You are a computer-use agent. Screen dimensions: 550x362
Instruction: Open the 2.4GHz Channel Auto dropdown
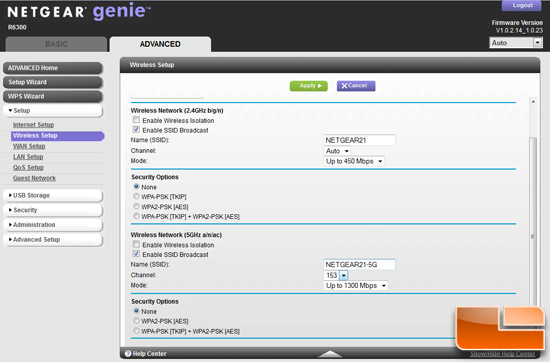[337, 151]
